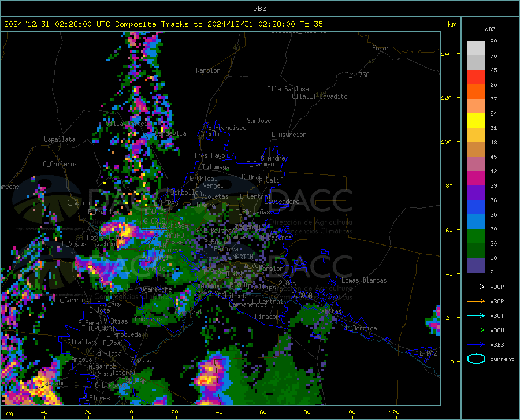520x420 pixels.
Task: Select the royal blue 35-36 dBZ swatch
Action: pyautogui.click(x=476, y=207)
